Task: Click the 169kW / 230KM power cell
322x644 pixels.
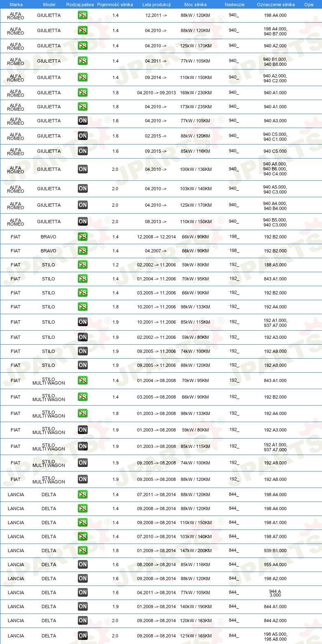Action: coord(196,93)
